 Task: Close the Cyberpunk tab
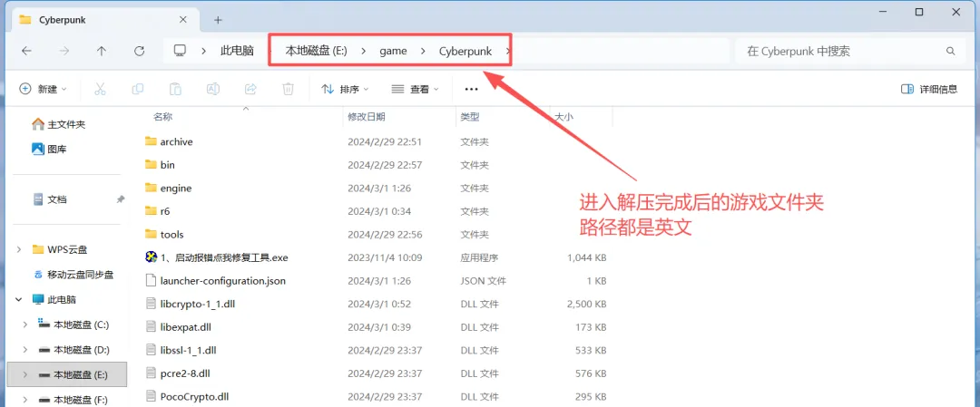click(182, 19)
